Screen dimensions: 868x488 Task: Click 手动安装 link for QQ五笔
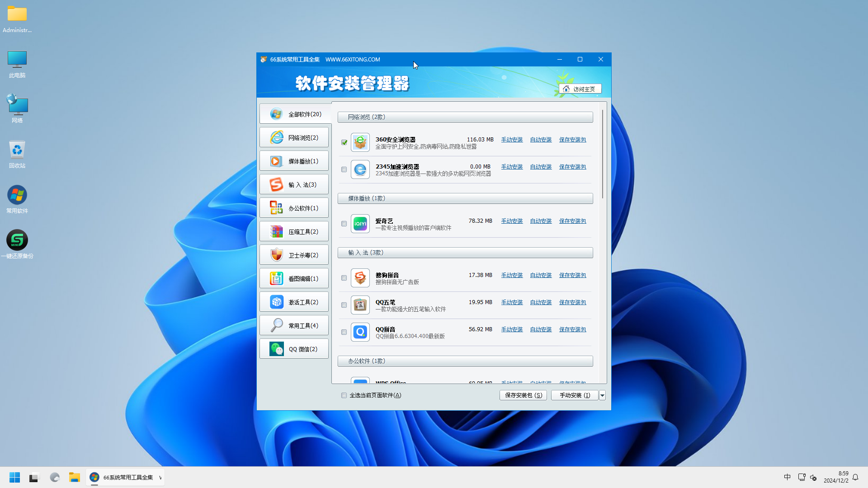coord(512,302)
